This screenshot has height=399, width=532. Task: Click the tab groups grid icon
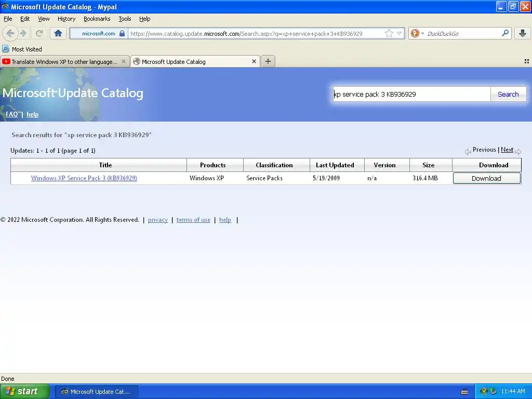click(x=527, y=61)
